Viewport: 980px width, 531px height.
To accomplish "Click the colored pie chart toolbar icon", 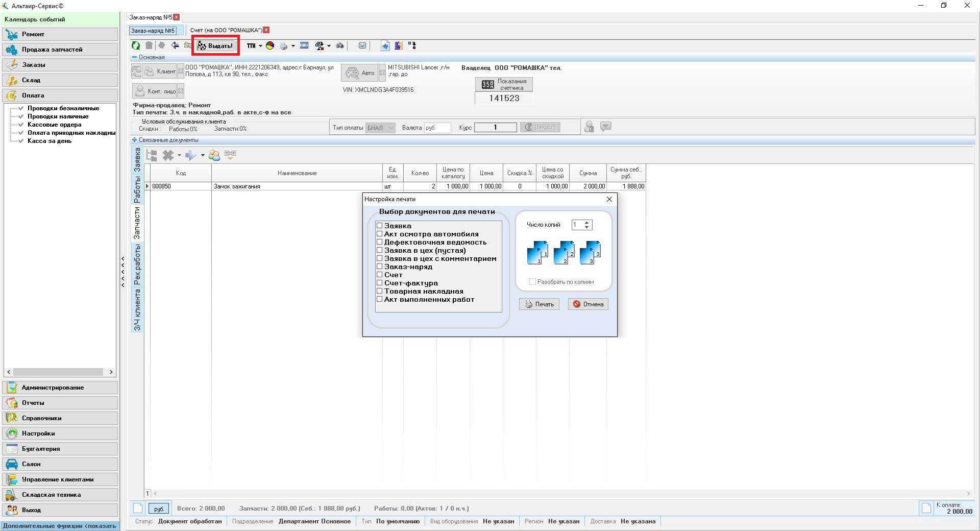I will 270,45.
